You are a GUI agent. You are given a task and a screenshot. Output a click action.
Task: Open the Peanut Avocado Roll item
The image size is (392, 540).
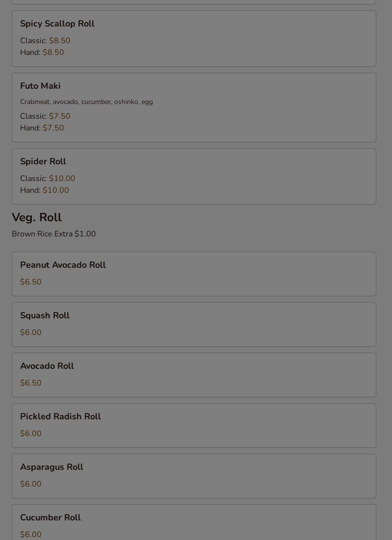pyautogui.click(x=63, y=265)
